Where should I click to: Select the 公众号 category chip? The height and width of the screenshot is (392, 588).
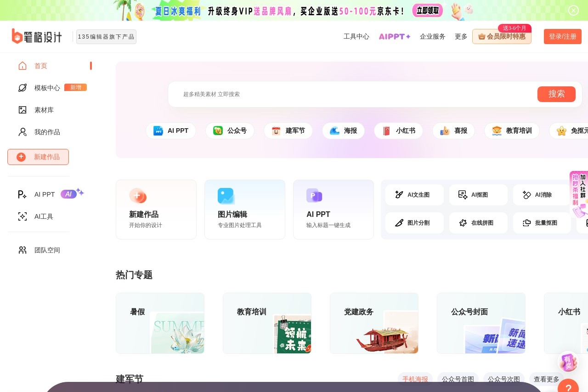230,131
